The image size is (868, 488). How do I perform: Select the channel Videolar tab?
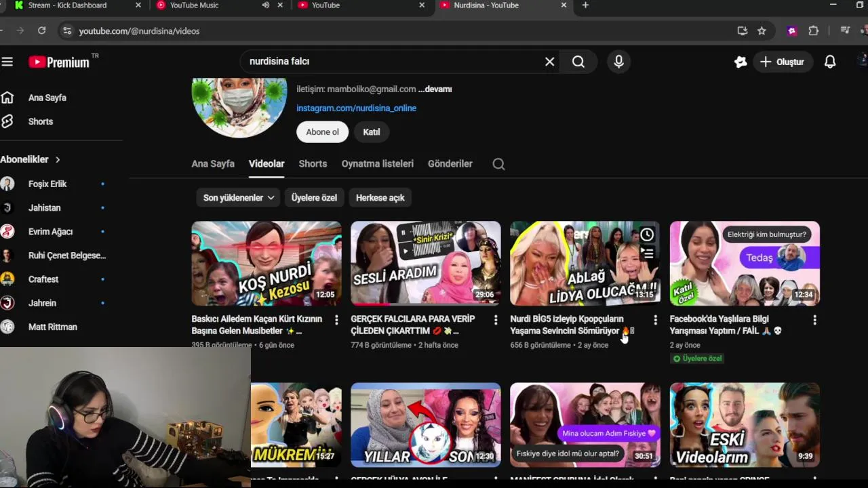coord(267,164)
